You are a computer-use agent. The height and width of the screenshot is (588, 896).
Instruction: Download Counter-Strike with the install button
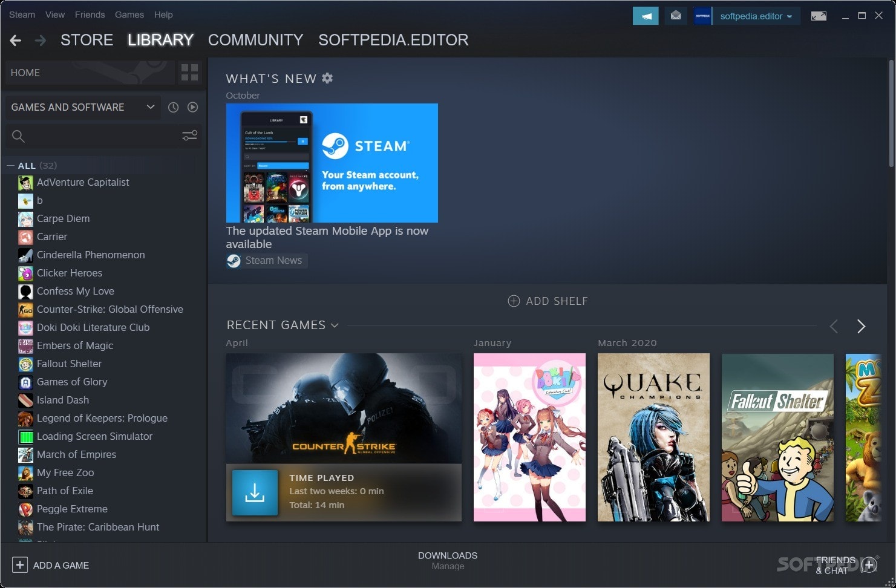[x=255, y=492]
